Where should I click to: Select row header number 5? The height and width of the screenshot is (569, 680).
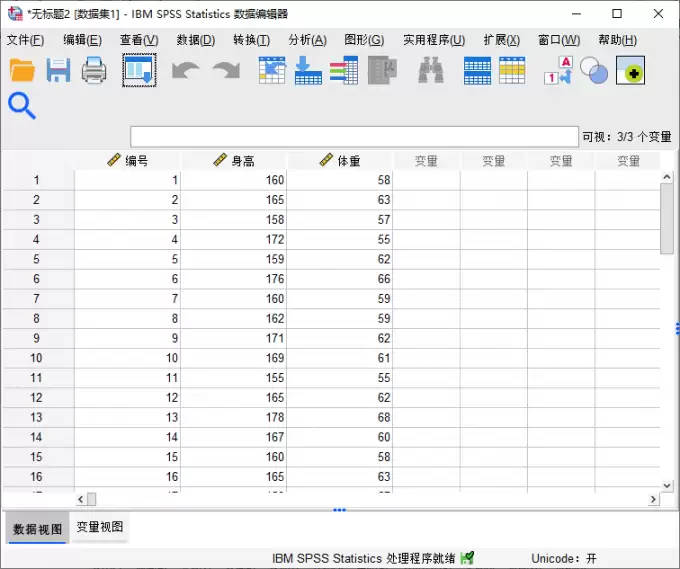coord(37,259)
